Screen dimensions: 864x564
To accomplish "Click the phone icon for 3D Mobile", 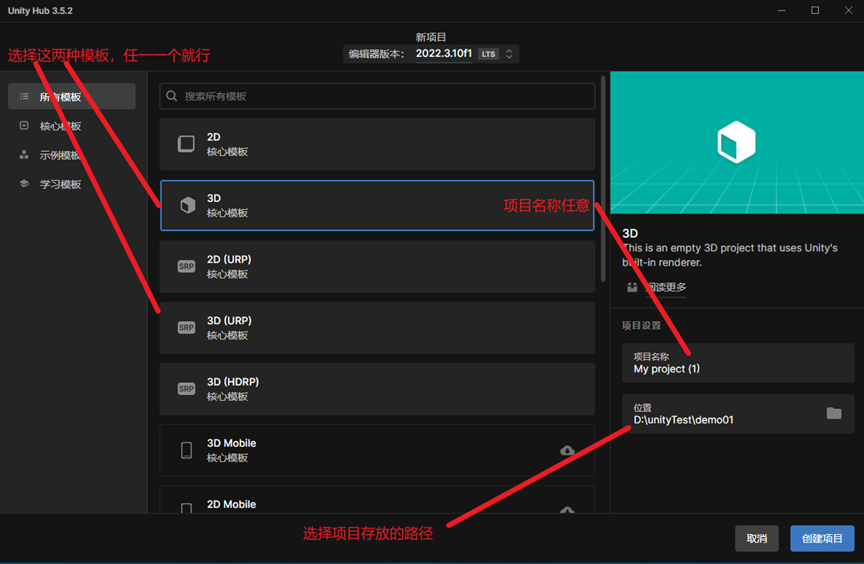I will 186,450.
